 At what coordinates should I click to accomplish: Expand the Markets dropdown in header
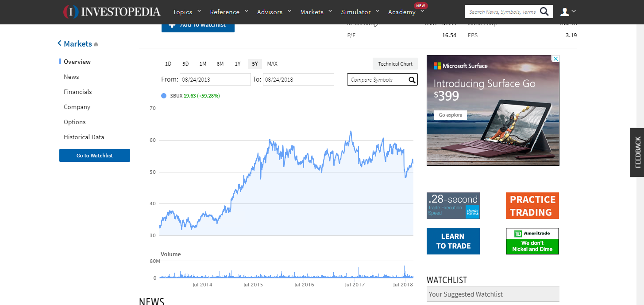[331, 11]
